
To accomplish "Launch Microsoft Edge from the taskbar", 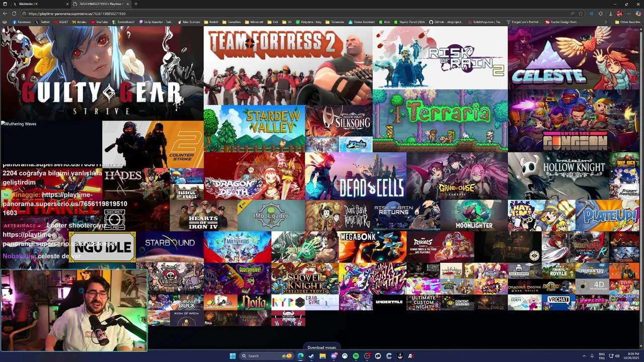I will click(x=300, y=356).
